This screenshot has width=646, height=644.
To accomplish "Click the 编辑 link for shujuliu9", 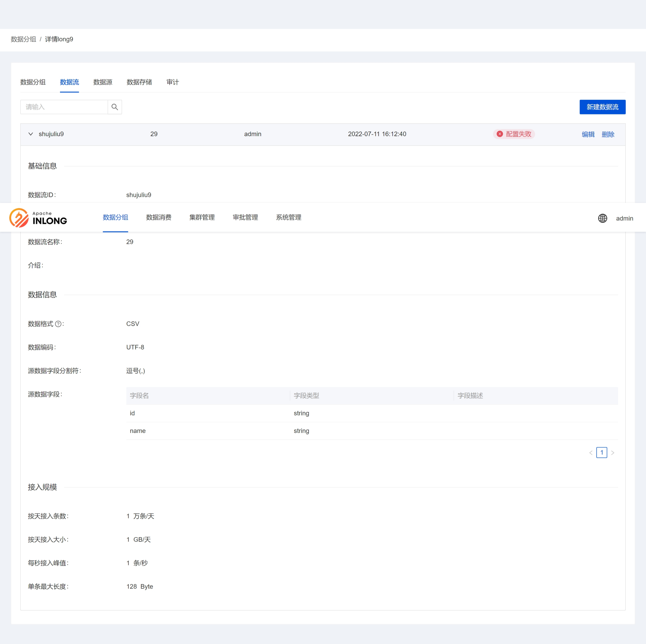I will (588, 134).
